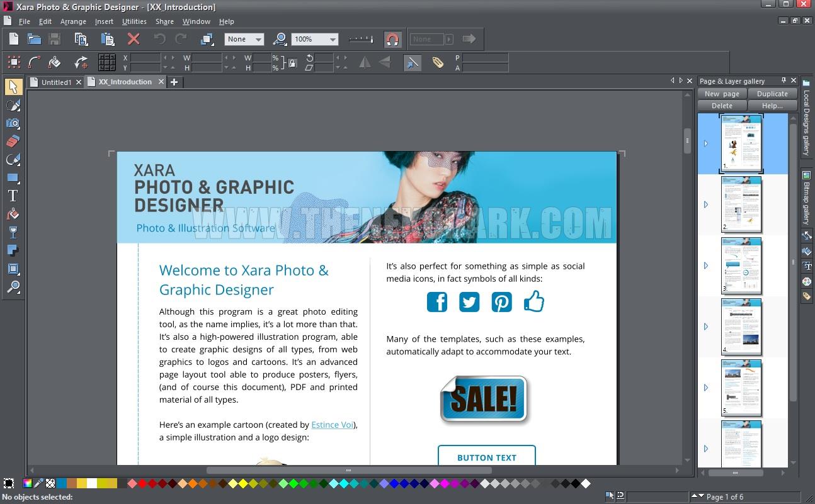
Task: Select the Transparency wine glass tool
Action: click(13, 232)
